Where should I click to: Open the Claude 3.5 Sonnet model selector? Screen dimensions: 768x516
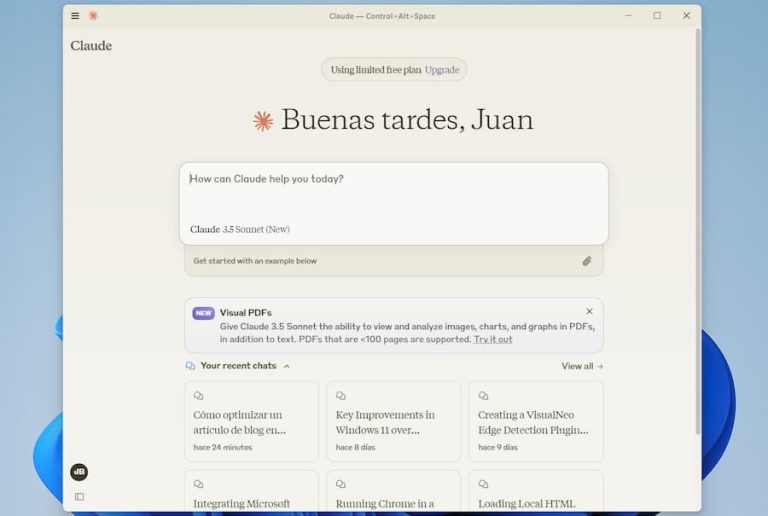tap(240, 229)
